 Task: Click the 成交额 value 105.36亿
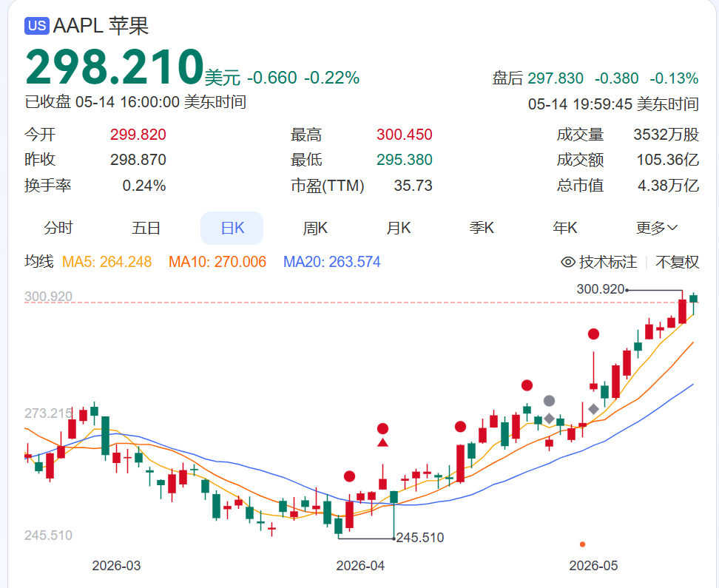coord(668,160)
